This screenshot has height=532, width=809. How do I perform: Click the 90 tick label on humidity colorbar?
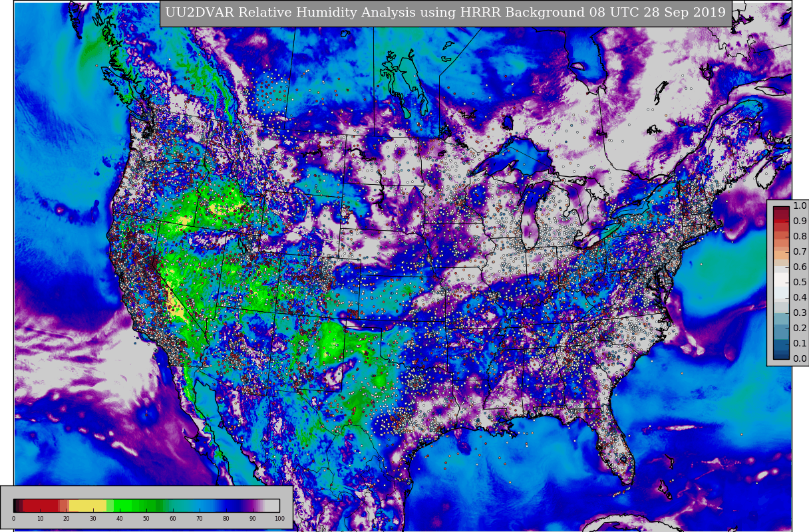(253, 519)
